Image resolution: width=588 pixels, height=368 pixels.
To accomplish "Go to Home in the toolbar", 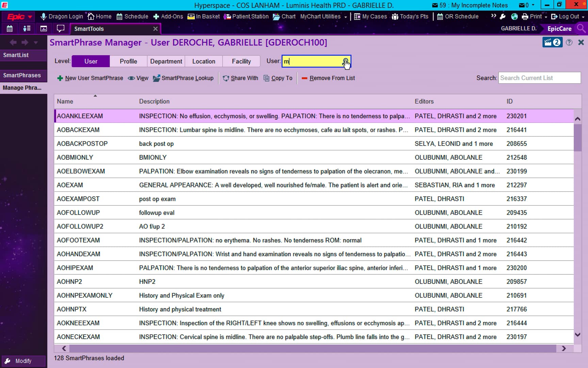I will [x=99, y=16].
